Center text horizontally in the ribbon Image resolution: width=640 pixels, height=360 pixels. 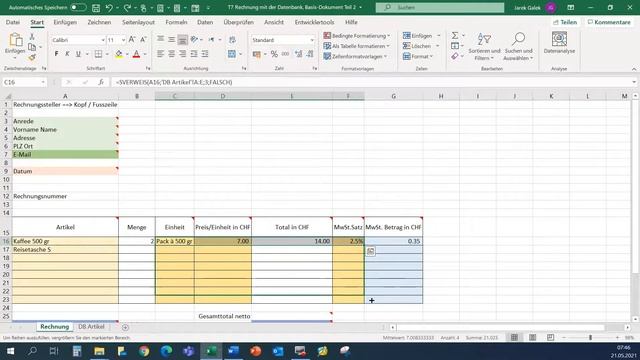click(171, 54)
